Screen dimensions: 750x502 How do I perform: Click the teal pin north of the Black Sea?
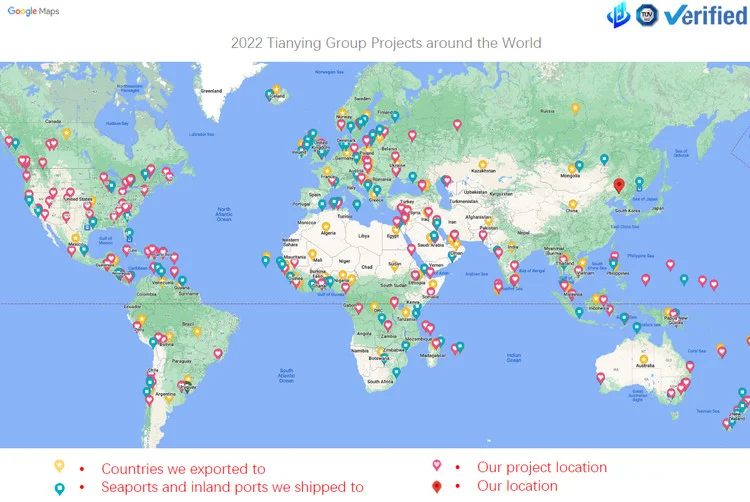tap(412, 177)
